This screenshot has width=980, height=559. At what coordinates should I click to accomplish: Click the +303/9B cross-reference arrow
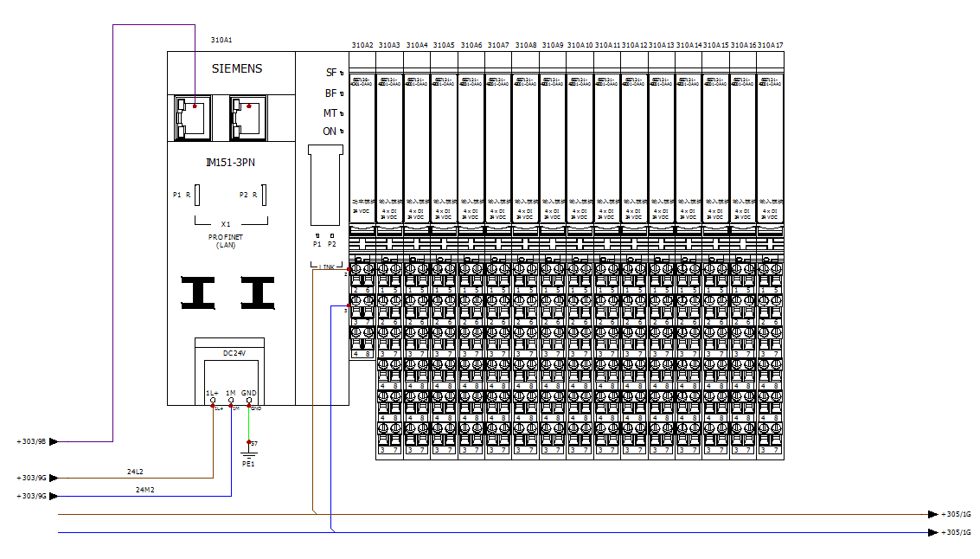coord(54,441)
